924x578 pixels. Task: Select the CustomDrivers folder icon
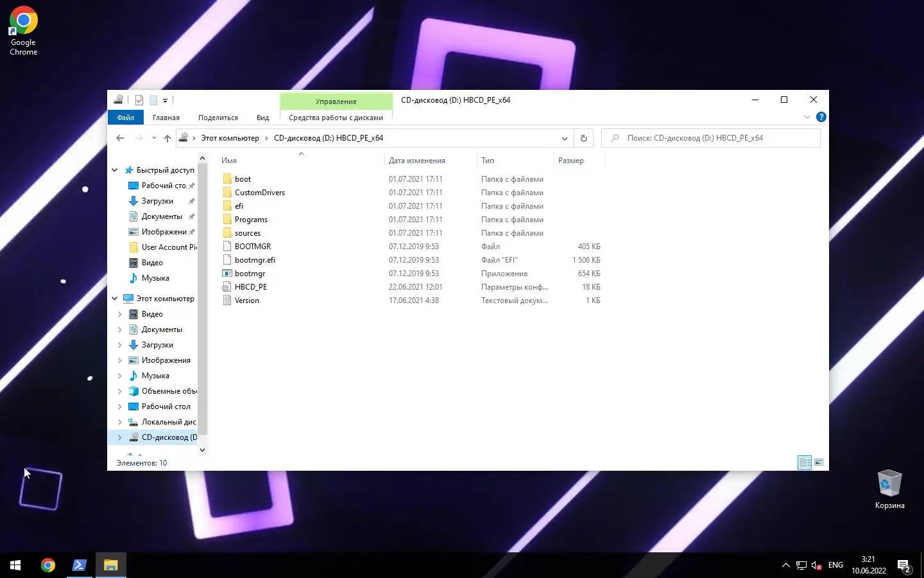pos(227,193)
